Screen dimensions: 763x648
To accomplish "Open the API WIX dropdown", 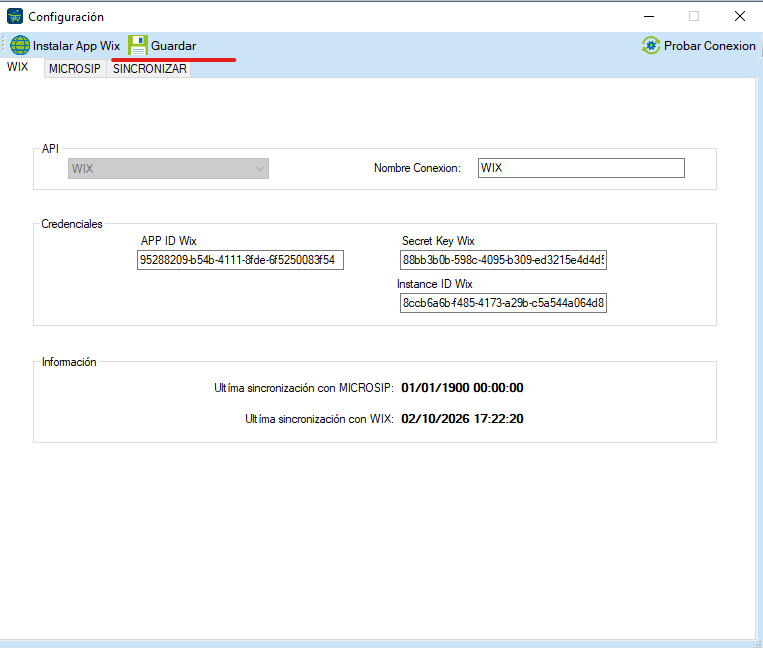I will pyautogui.click(x=168, y=168).
